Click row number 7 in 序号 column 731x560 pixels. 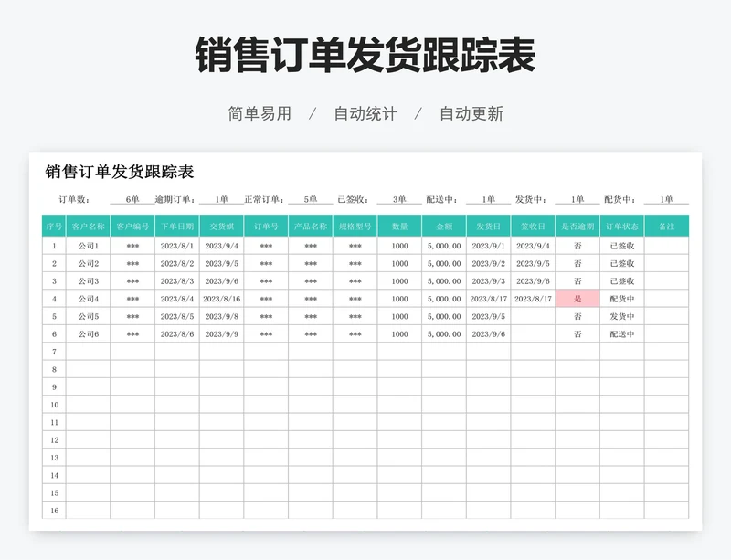click(54, 352)
